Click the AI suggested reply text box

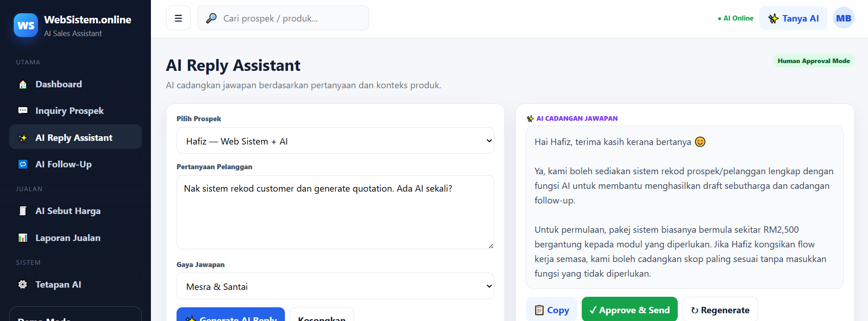tap(685, 208)
